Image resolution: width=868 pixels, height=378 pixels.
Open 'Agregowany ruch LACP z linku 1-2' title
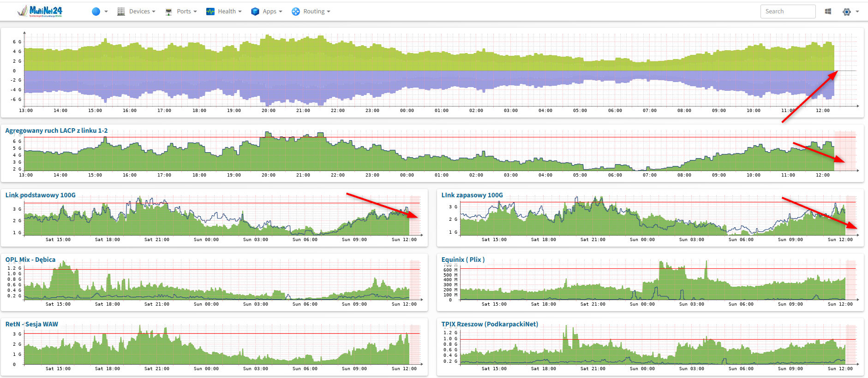click(x=56, y=130)
